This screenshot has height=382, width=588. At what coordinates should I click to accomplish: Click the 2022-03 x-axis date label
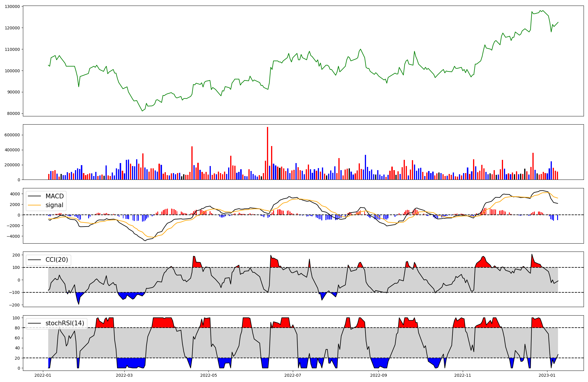(x=124, y=375)
